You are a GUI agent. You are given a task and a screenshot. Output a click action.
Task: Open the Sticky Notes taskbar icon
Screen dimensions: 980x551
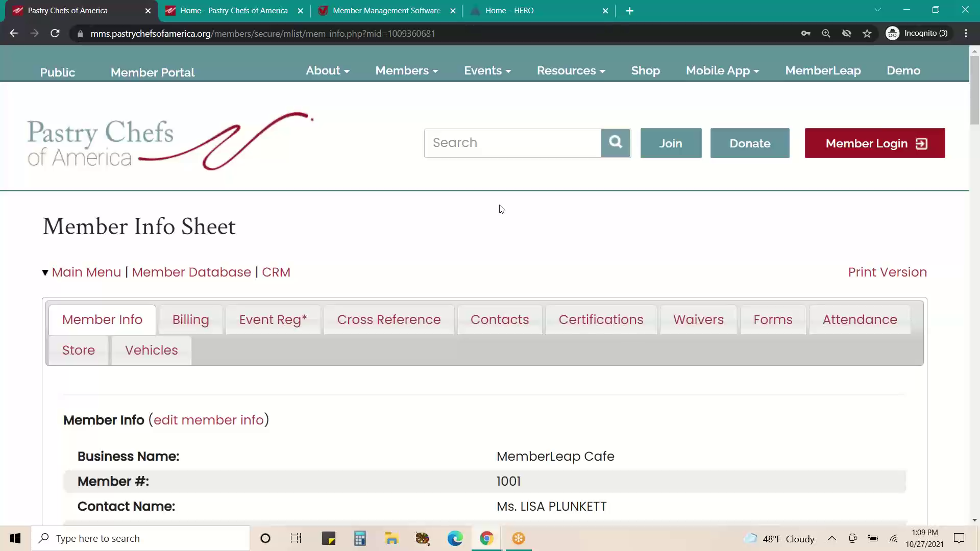point(328,538)
